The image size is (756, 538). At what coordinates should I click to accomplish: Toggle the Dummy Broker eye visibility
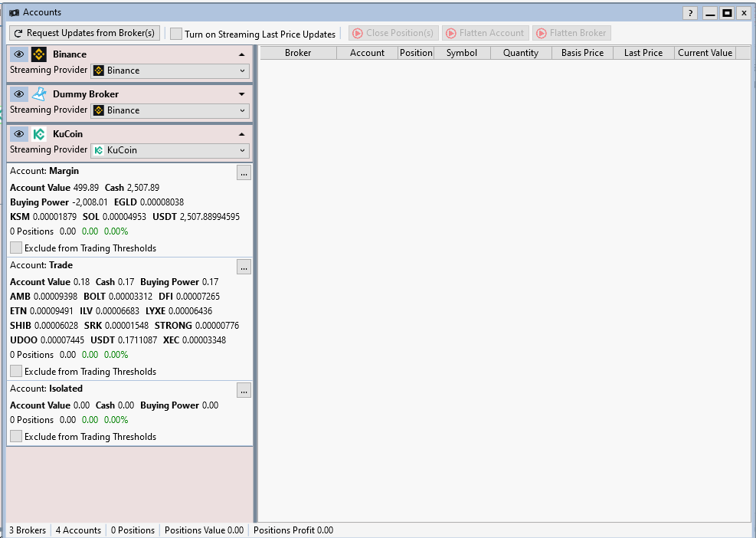pyautogui.click(x=19, y=94)
